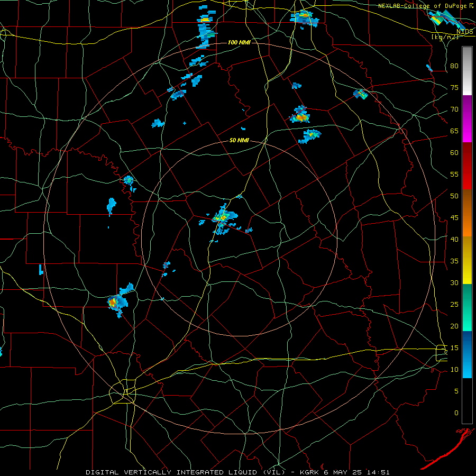The width and height of the screenshot is (476, 476).
Task: Click the scale value "75"
Action: pos(454,87)
